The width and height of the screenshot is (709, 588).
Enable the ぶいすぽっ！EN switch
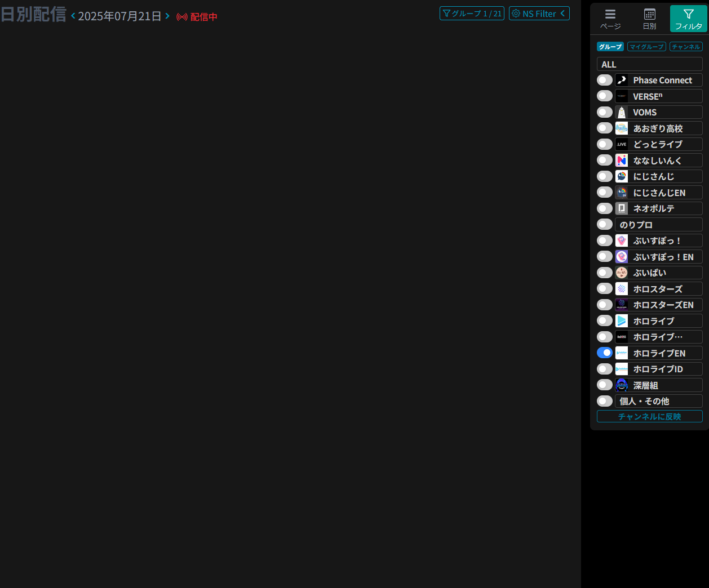coord(605,256)
